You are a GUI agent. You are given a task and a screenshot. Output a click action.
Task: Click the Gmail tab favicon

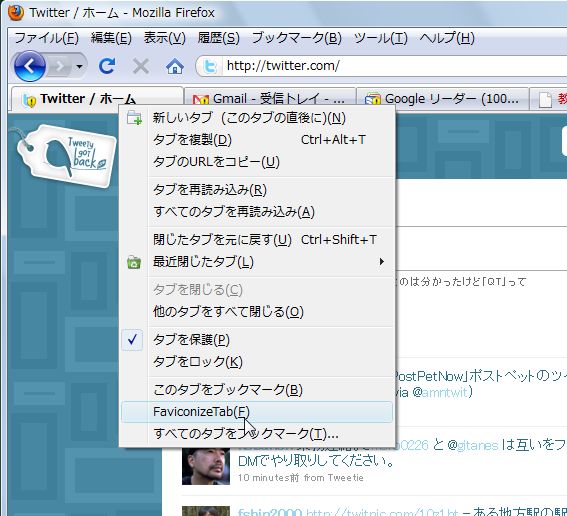[201, 99]
